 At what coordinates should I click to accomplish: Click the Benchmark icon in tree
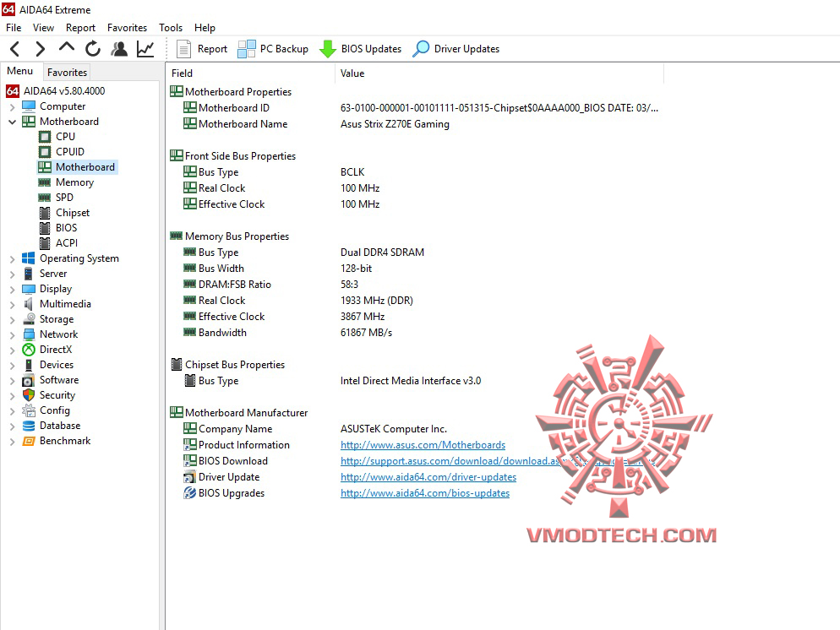(x=29, y=441)
